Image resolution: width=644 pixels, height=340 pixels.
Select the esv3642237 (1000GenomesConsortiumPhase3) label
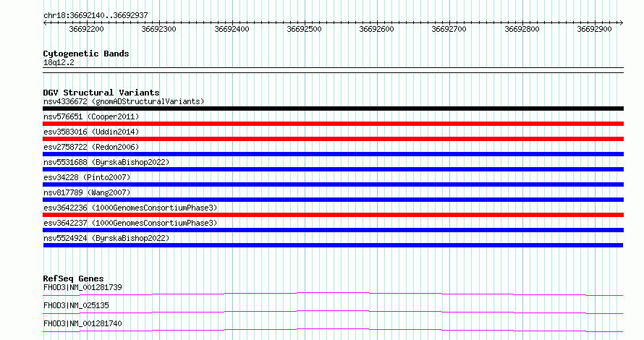(130, 223)
